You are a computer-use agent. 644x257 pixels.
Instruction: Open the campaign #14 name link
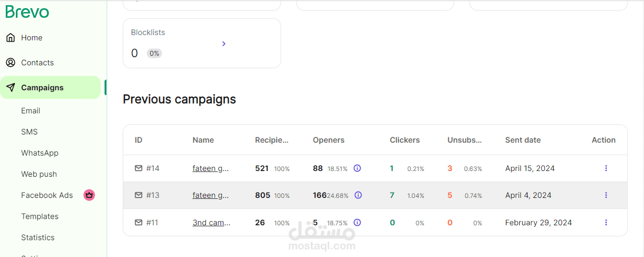tap(211, 169)
